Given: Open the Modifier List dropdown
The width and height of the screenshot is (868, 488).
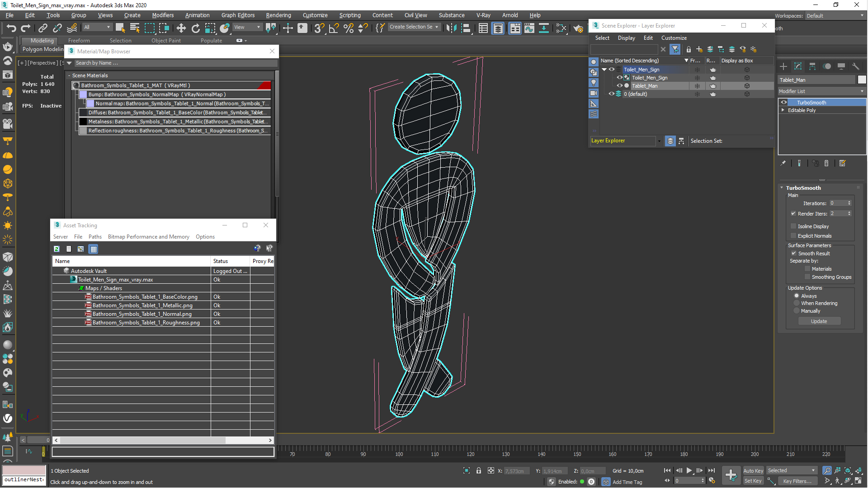Looking at the screenshot, I should tap(821, 91).
